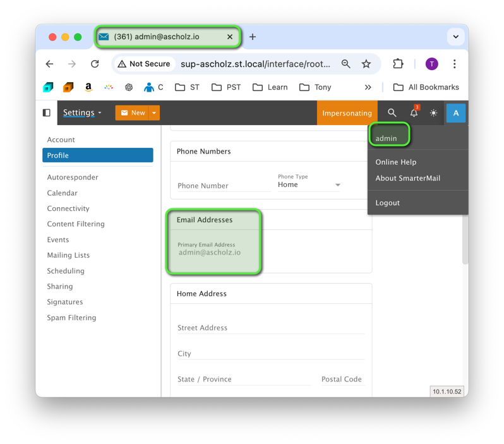Click the browser zoom magnifier icon
The height and width of the screenshot is (444, 504).
(x=346, y=64)
